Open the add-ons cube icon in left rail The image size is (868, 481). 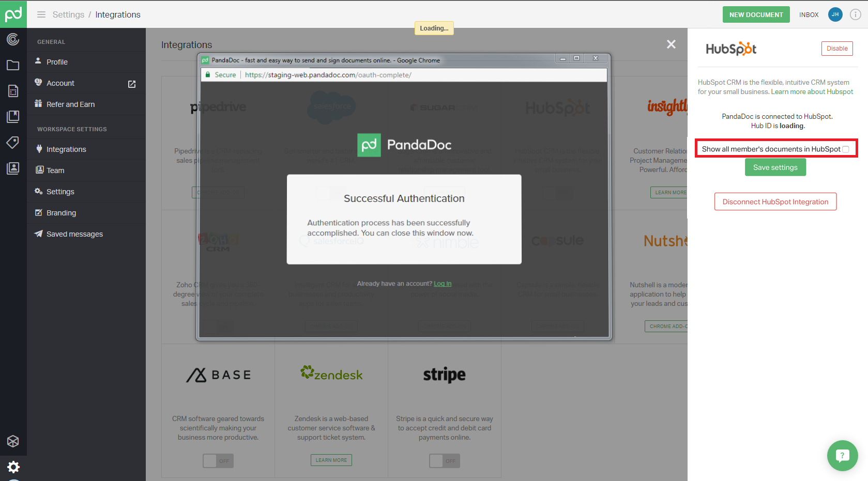[13, 441]
